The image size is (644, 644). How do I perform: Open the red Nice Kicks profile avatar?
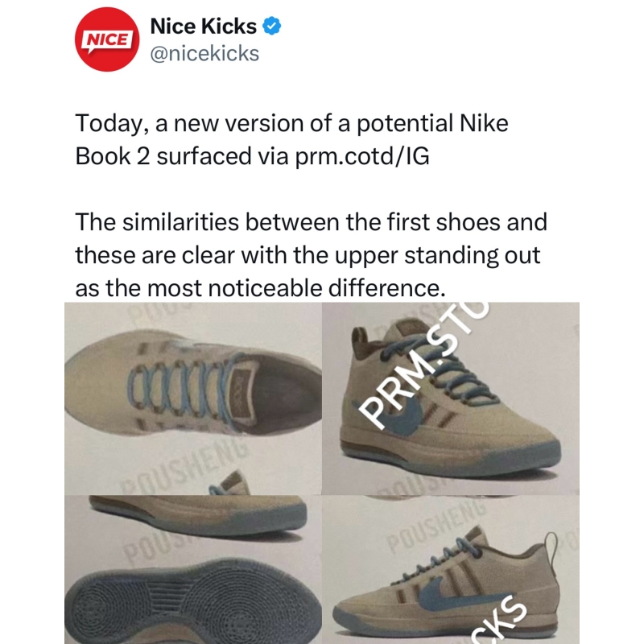(x=107, y=39)
